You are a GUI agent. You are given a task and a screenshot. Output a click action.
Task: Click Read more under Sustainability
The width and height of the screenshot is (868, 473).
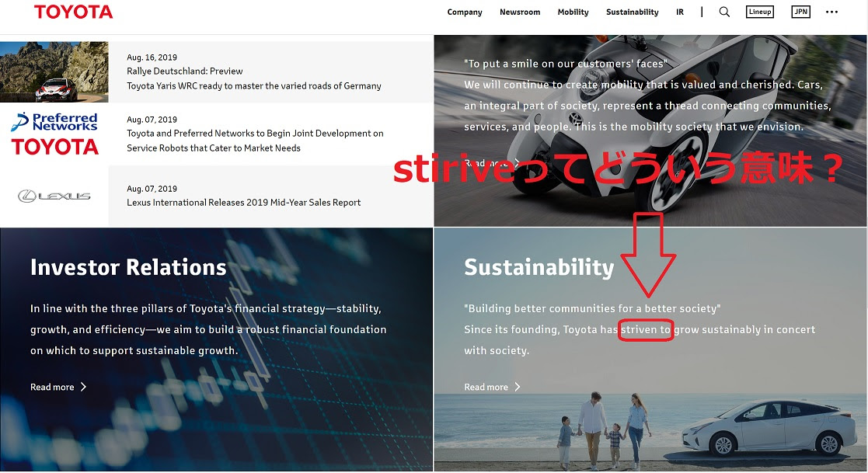(486, 387)
